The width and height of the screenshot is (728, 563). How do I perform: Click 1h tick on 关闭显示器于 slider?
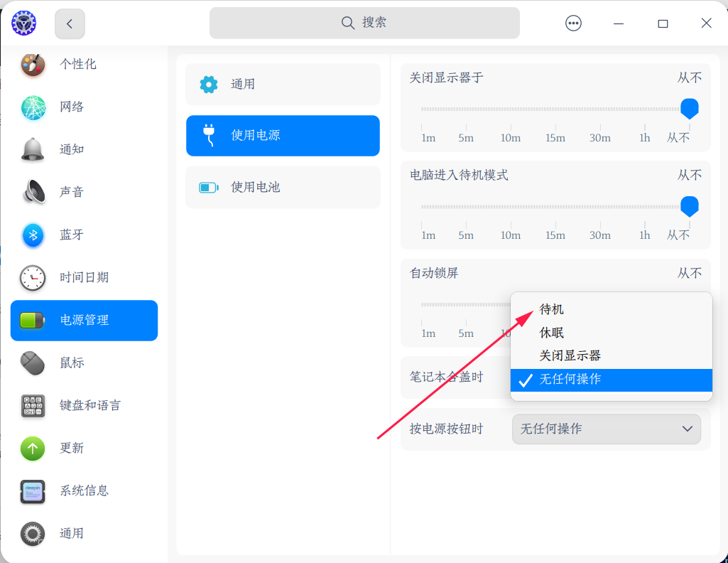(644, 138)
